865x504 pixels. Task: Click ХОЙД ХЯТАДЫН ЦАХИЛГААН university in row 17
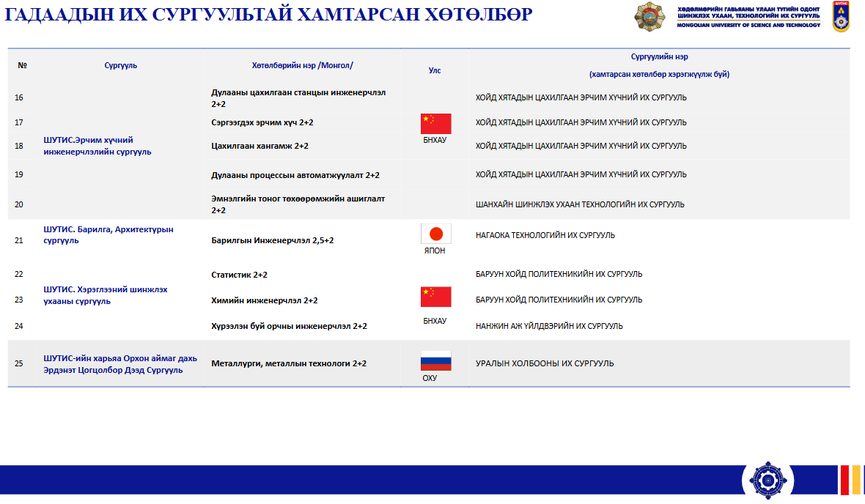(581, 122)
